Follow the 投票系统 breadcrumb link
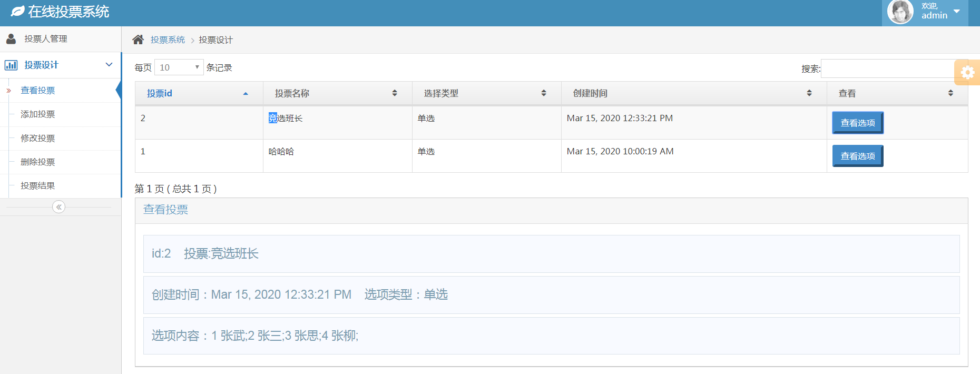Viewport: 980px width, 374px height. coord(168,40)
